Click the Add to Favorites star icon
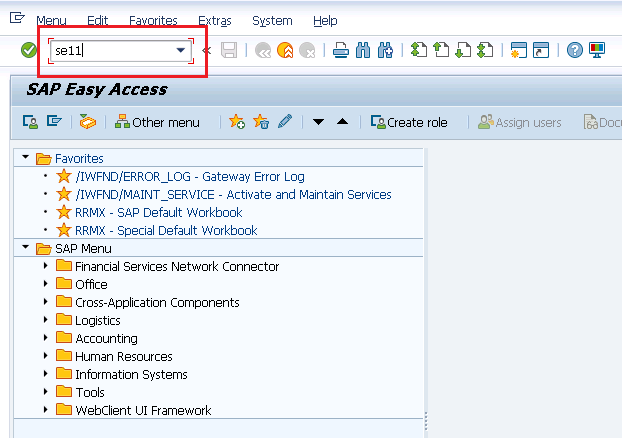The image size is (622, 438). pos(237,121)
